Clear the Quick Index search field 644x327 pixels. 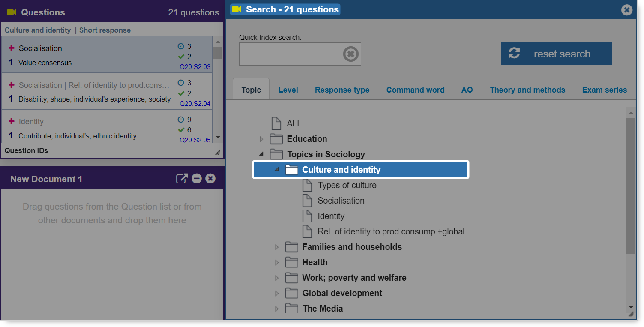[350, 54]
